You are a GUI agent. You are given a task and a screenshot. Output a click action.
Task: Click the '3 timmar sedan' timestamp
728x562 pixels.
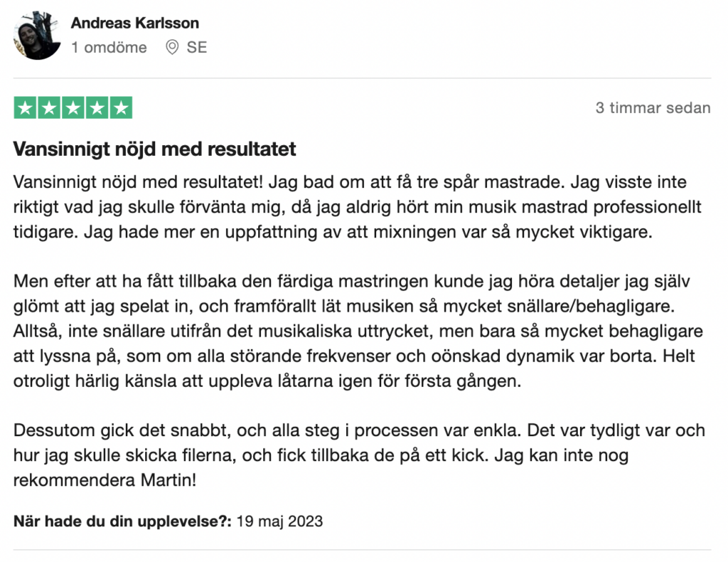(x=653, y=107)
